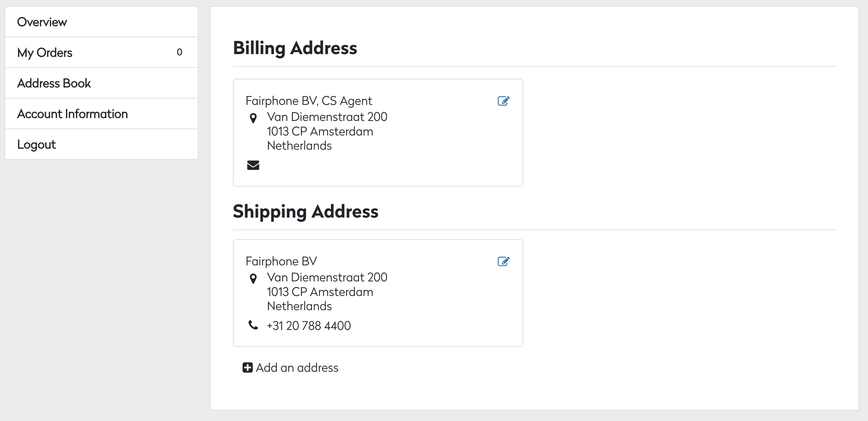The width and height of the screenshot is (868, 421).
Task: Click the location pin in the shipping card
Action: tap(254, 278)
